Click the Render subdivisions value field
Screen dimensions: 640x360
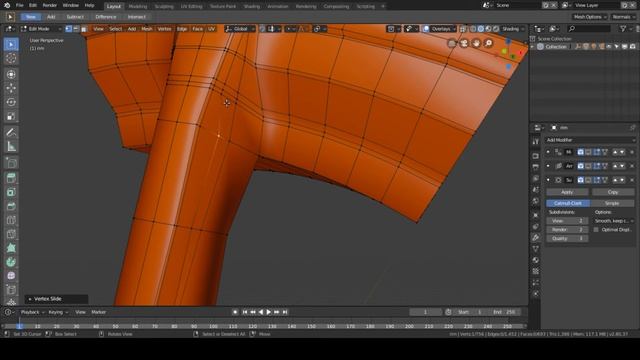(x=567, y=230)
